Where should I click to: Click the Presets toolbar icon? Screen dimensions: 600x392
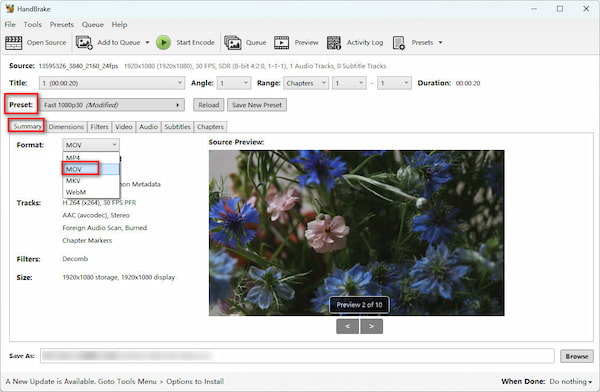[399, 42]
